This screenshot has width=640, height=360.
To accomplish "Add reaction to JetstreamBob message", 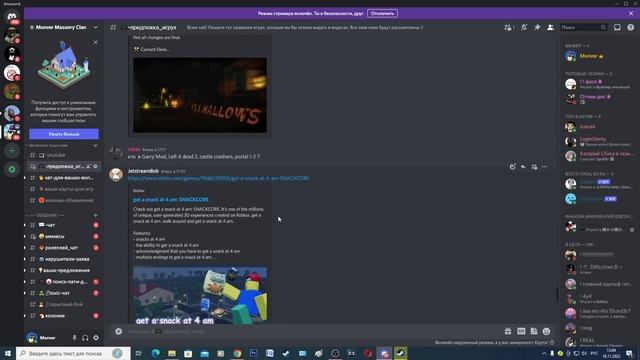I will [513, 167].
